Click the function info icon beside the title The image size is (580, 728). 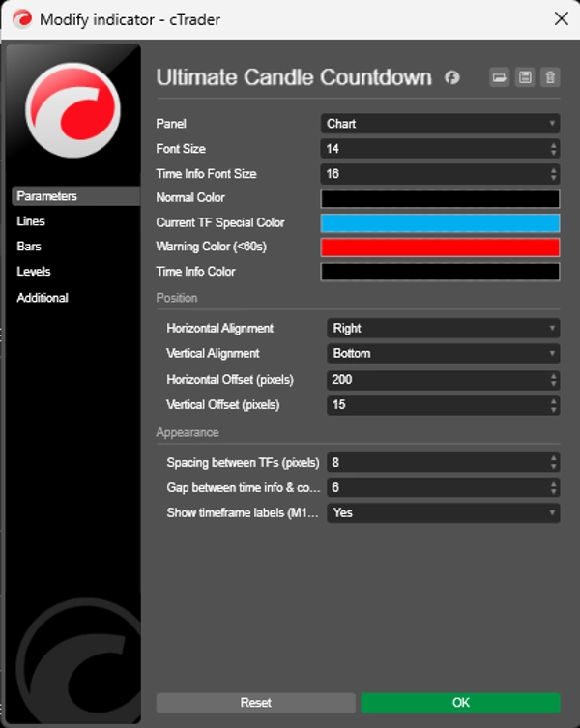pos(452,77)
